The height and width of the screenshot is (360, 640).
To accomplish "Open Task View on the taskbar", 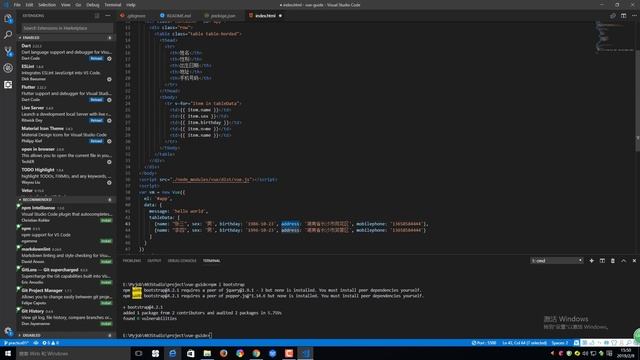I will pyautogui.click(x=139, y=353).
